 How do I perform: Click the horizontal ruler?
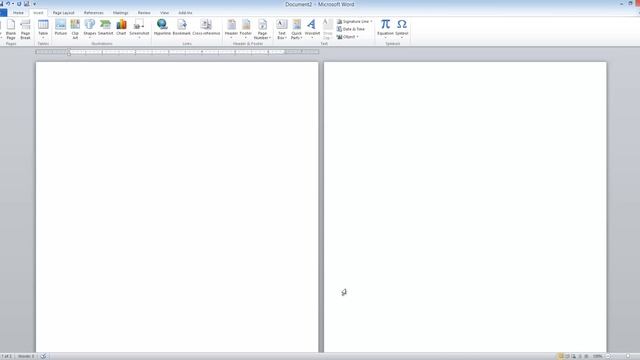pyautogui.click(x=177, y=52)
